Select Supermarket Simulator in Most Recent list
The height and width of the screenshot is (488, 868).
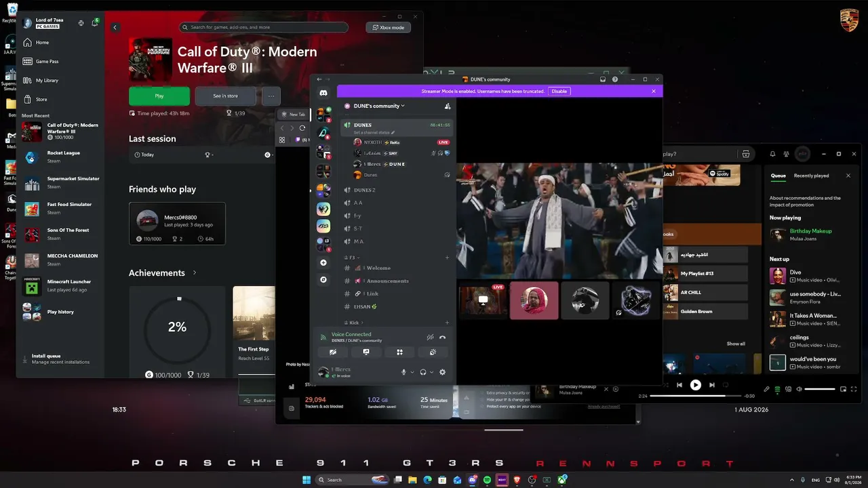click(60, 183)
